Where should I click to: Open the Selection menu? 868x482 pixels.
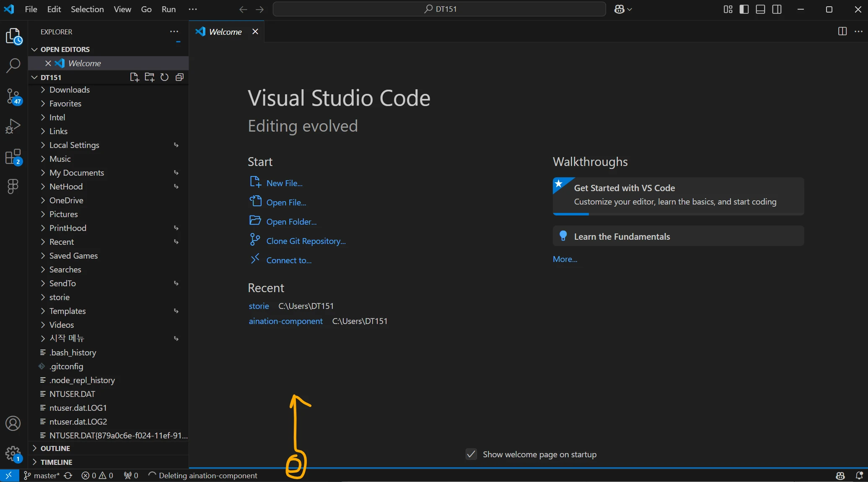pyautogui.click(x=87, y=9)
